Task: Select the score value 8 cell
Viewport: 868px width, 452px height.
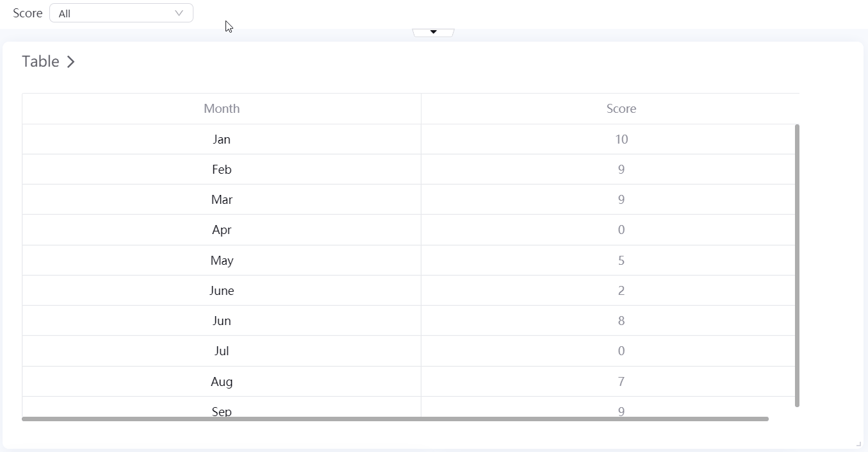Action: (621, 321)
